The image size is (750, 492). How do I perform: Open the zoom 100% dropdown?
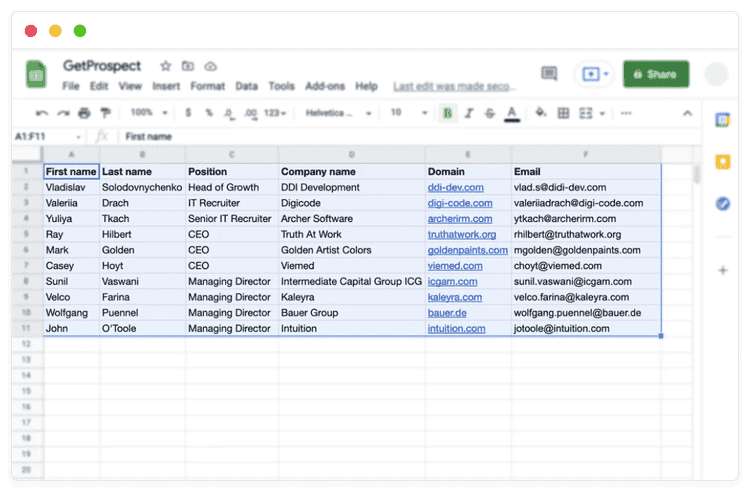(149, 112)
